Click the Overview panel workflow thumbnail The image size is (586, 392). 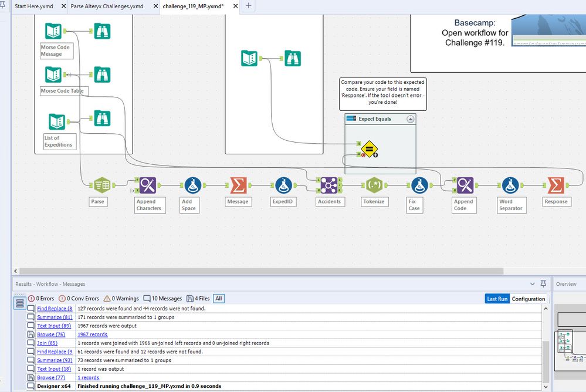tap(569, 343)
